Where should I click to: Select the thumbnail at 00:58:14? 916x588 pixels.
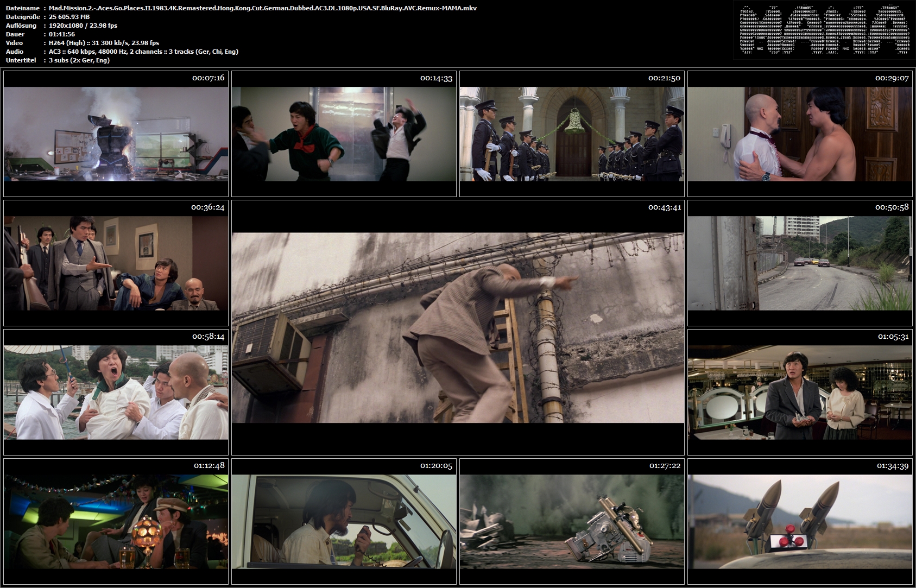click(116, 392)
